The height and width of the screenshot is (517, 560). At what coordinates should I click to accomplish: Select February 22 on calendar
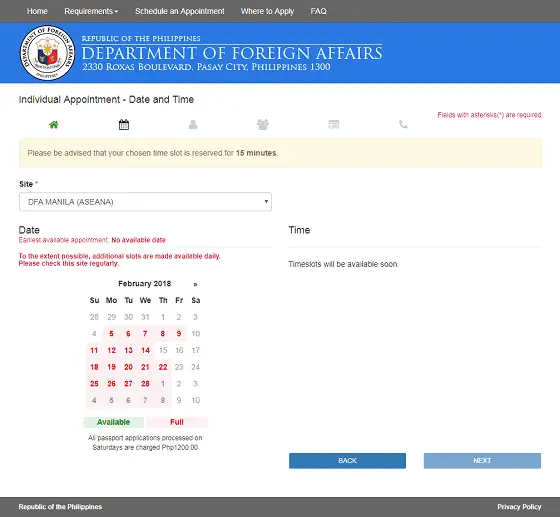[163, 367]
